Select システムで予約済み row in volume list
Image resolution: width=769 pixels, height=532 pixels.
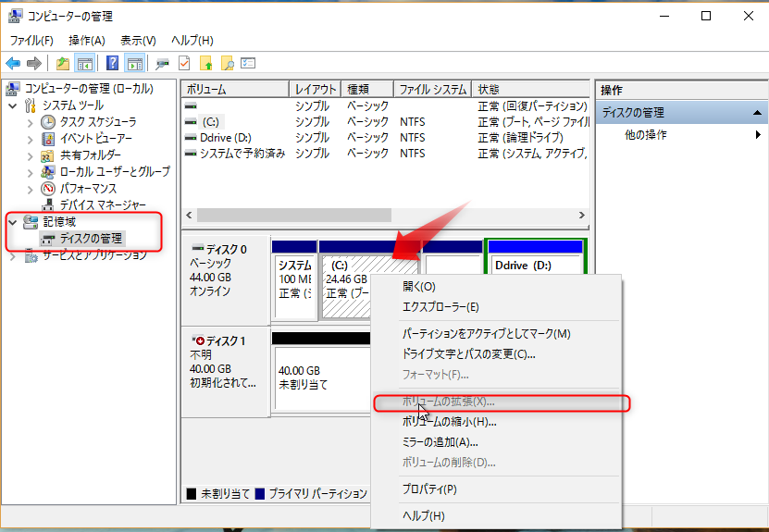242,154
